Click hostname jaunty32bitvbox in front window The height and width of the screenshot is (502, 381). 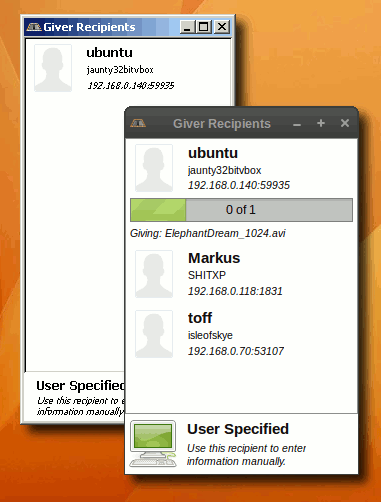point(224,170)
